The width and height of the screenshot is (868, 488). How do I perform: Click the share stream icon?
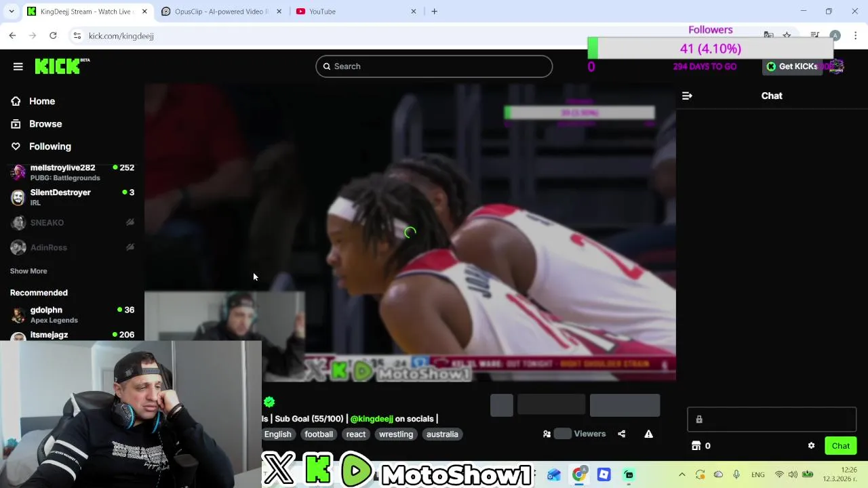click(622, 434)
